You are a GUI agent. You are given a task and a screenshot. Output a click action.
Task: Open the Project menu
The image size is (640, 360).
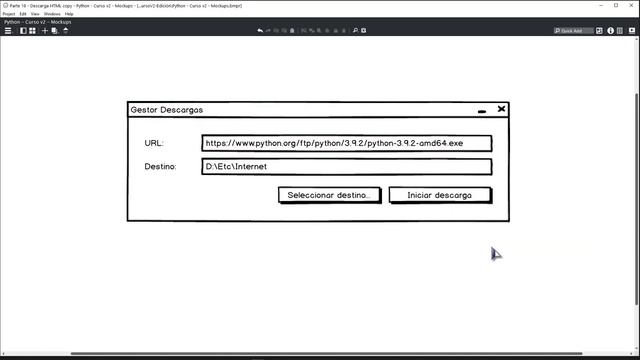9,14
